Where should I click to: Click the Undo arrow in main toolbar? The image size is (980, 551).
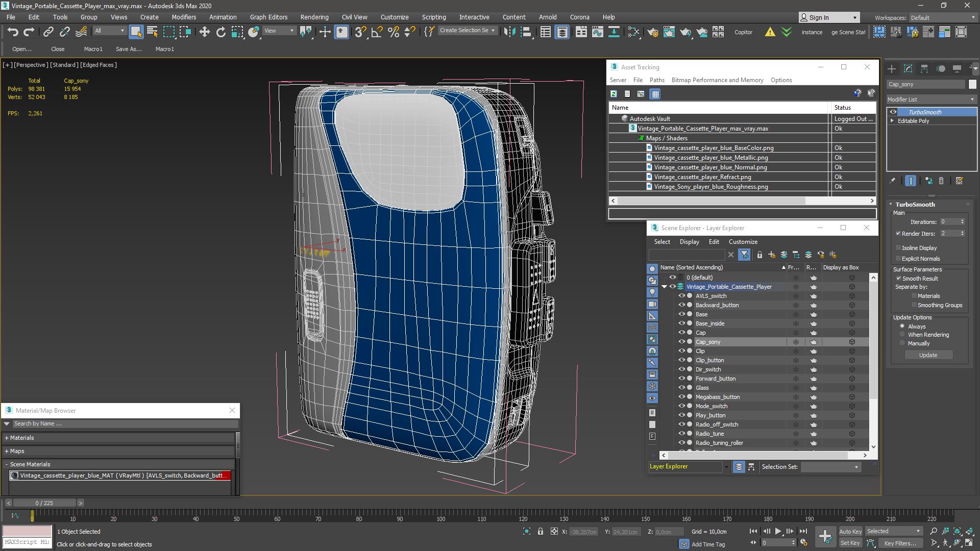click(13, 32)
